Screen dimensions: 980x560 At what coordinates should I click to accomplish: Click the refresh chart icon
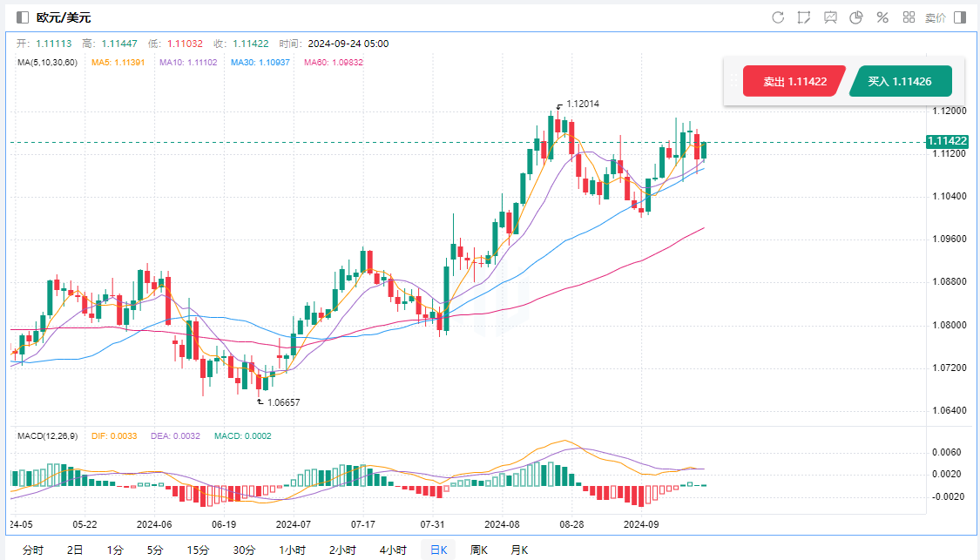coord(778,17)
